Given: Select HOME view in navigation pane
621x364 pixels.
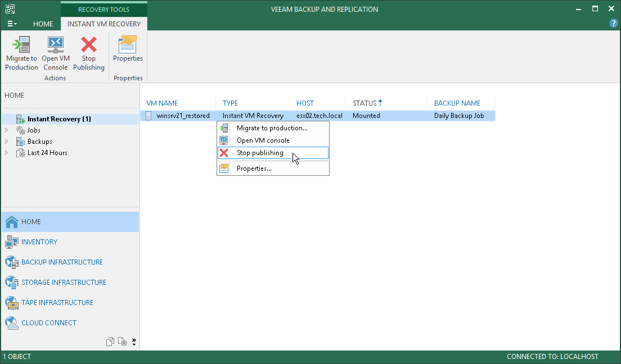Looking at the screenshot, I should point(70,222).
